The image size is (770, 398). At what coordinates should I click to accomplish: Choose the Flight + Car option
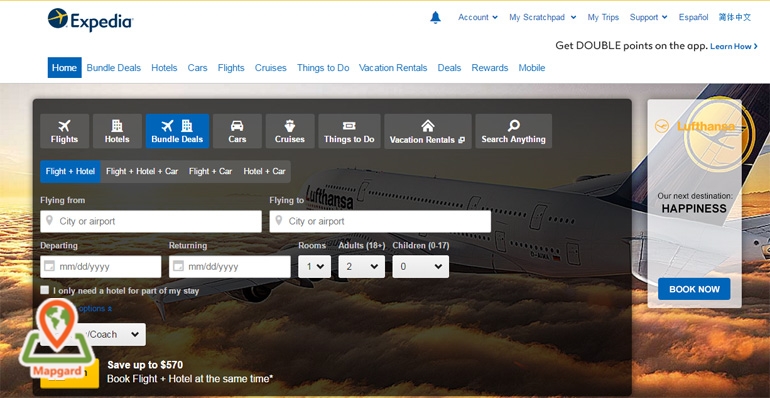coord(210,171)
